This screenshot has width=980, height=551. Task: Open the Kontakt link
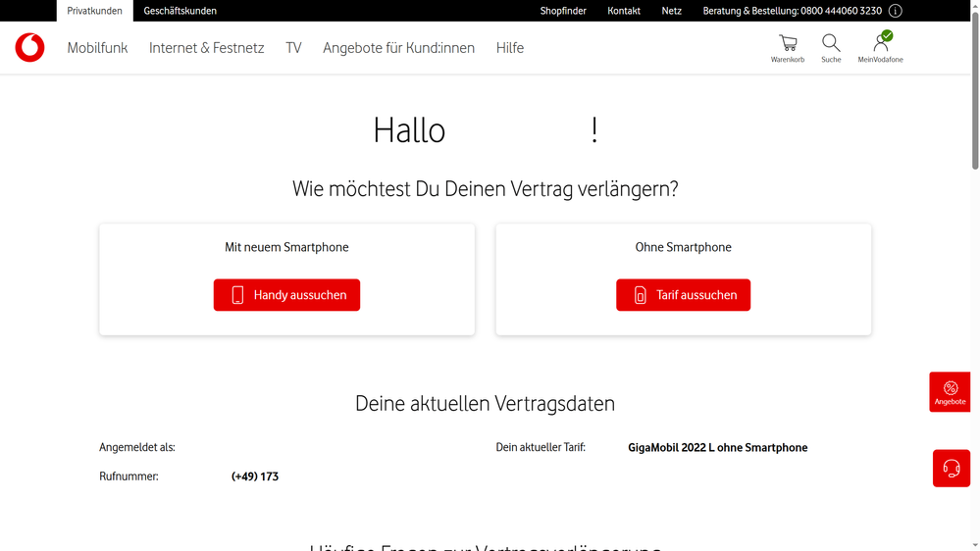coord(624,11)
